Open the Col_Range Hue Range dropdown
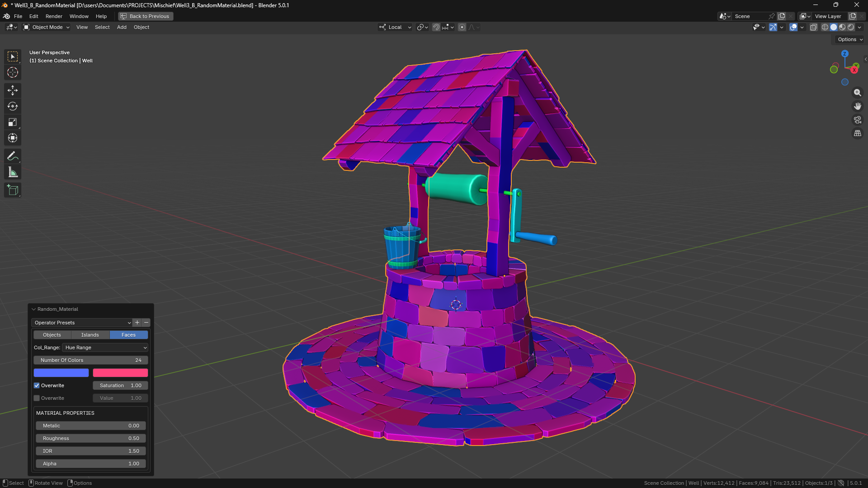 point(105,347)
